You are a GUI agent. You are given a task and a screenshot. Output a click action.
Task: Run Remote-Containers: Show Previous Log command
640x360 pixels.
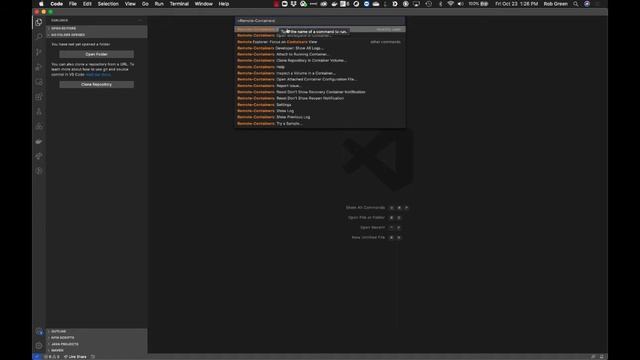coord(320,117)
